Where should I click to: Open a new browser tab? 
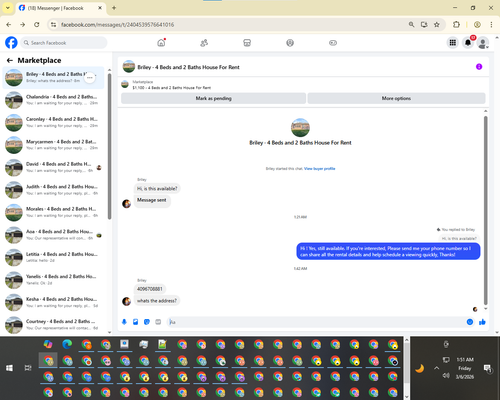coord(114,8)
